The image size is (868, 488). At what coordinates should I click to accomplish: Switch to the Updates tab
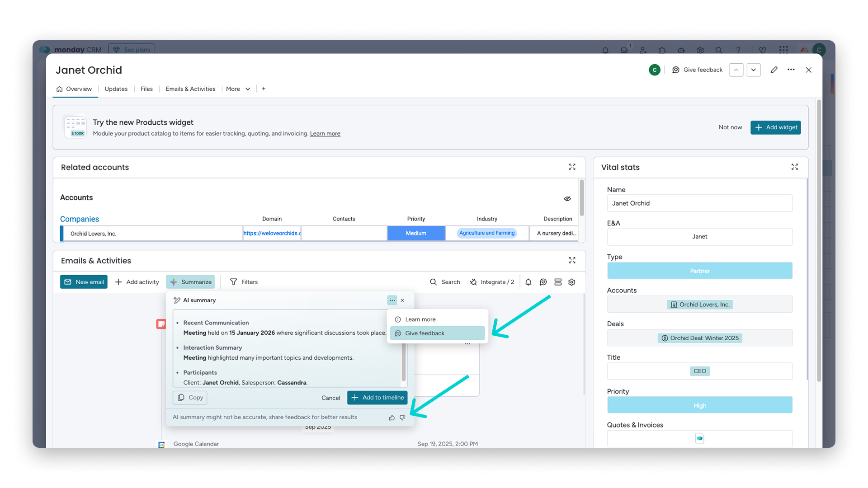[x=116, y=89]
